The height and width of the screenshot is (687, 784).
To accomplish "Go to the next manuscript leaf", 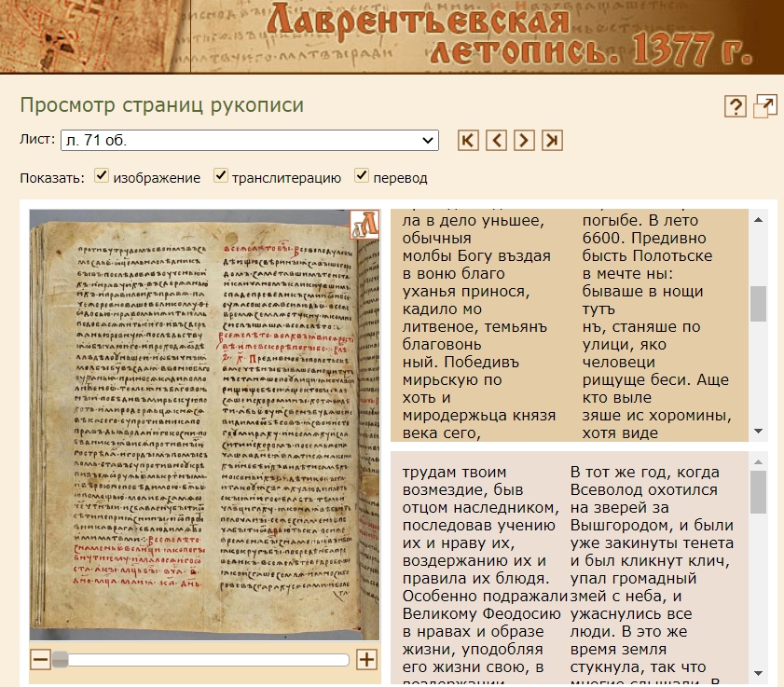I will coord(524,140).
